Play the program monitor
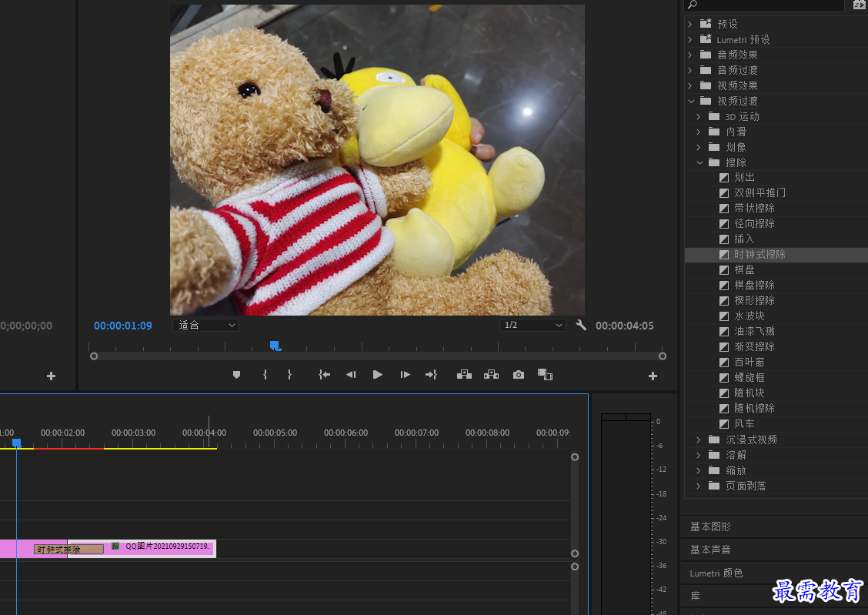 coord(378,375)
